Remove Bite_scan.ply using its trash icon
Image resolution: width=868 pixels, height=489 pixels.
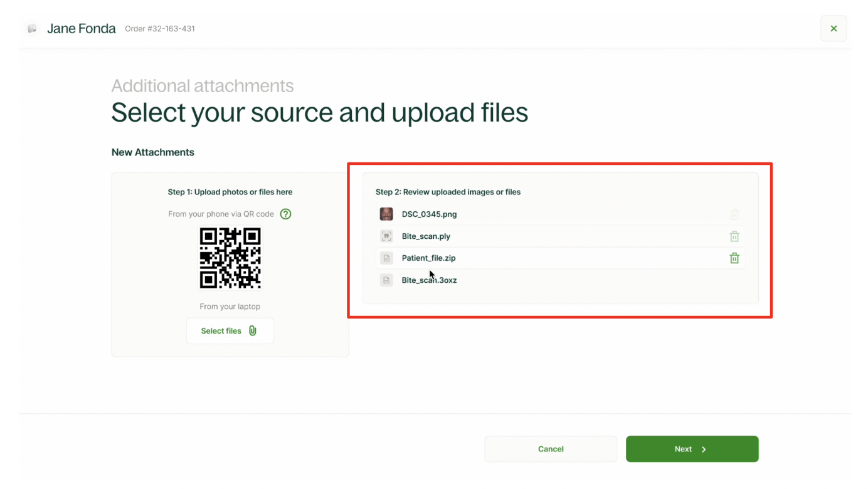click(x=734, y=236)
